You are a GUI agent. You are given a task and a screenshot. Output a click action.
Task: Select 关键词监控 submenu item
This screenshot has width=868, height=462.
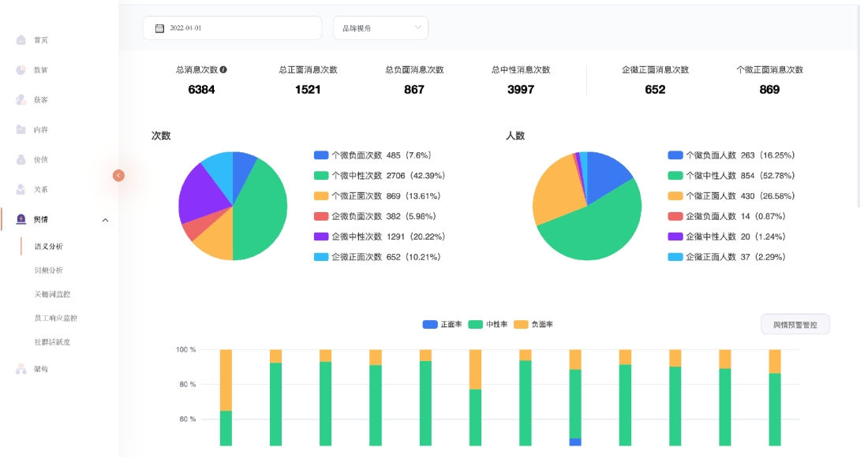pos(52,294)
